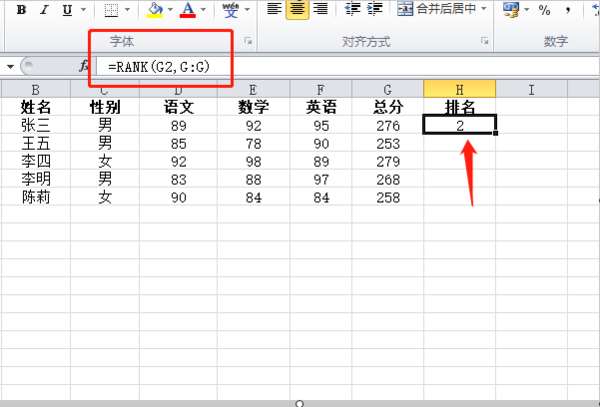Open 合并后居中 dropdown arrow
This screenshot has width=600, height=407.
click(484, 9)
